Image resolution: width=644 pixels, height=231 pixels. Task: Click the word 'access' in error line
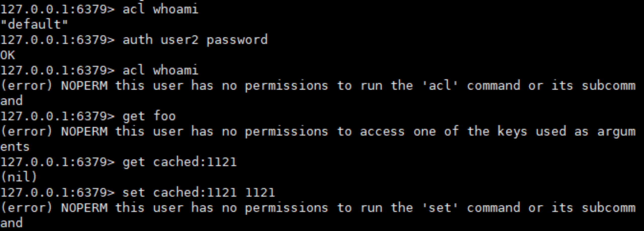(x=382, y=132)
